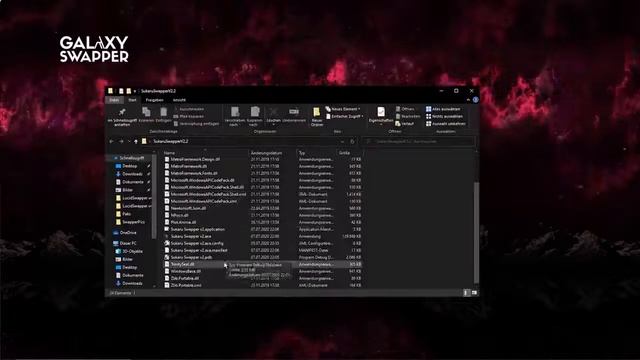The height and width of the screenshot is (360, 640).
Task: Switch to details view in status bar
Action: point(467,293)
